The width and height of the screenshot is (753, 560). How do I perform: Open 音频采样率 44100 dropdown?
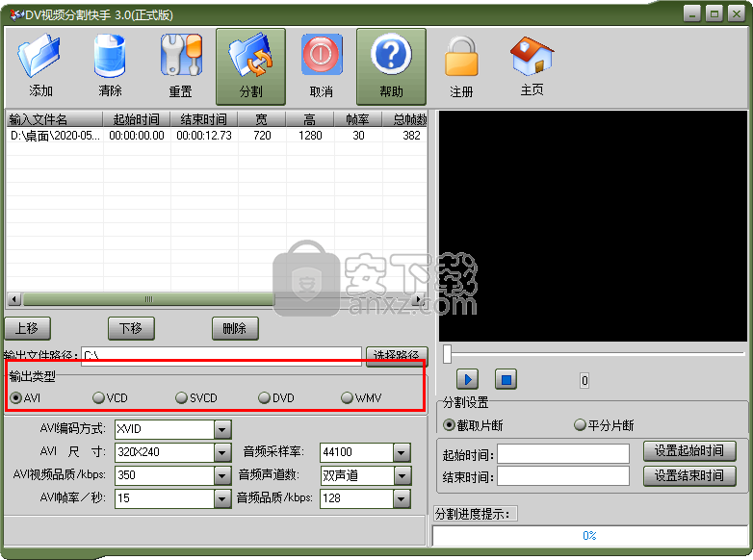tap(402, 452)
